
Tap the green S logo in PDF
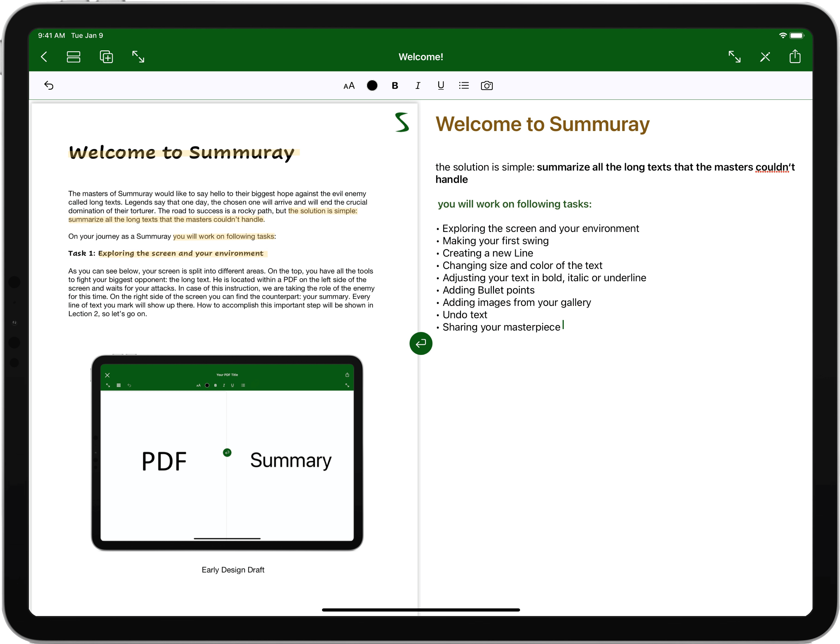pos(402,122)
